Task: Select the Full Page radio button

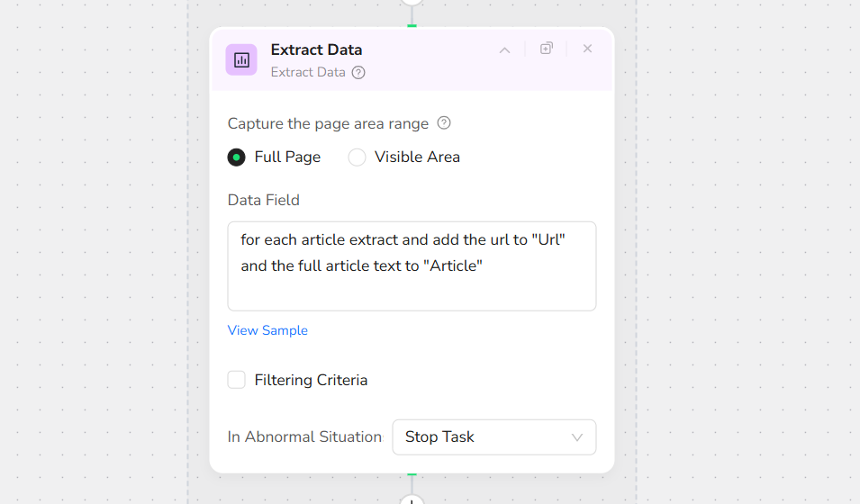Action: [x=237, y=157]
